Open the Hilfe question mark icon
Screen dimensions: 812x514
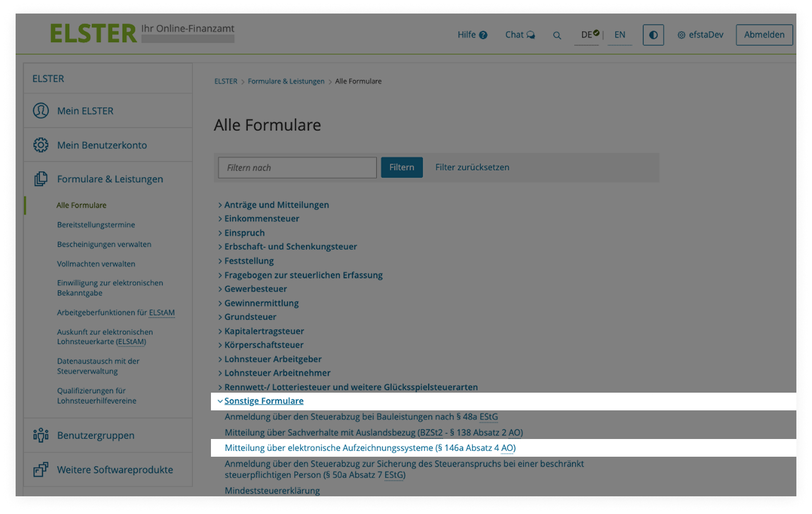tap(483, 34)
